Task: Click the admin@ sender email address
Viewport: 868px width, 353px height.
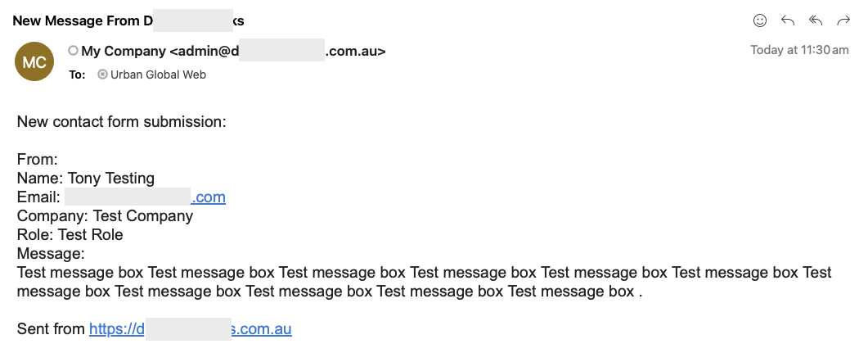Action: [x=277, y=52]
